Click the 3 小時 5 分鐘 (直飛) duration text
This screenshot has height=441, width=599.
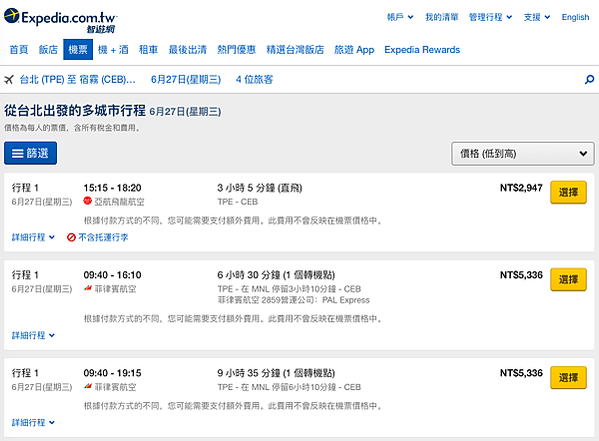coord(260,188)
